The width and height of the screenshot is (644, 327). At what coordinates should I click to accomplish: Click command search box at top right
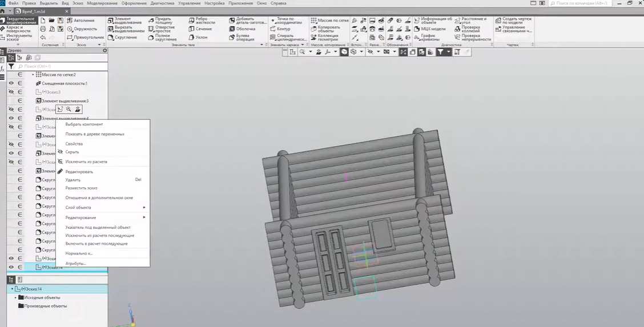click(x=580, y=3)
